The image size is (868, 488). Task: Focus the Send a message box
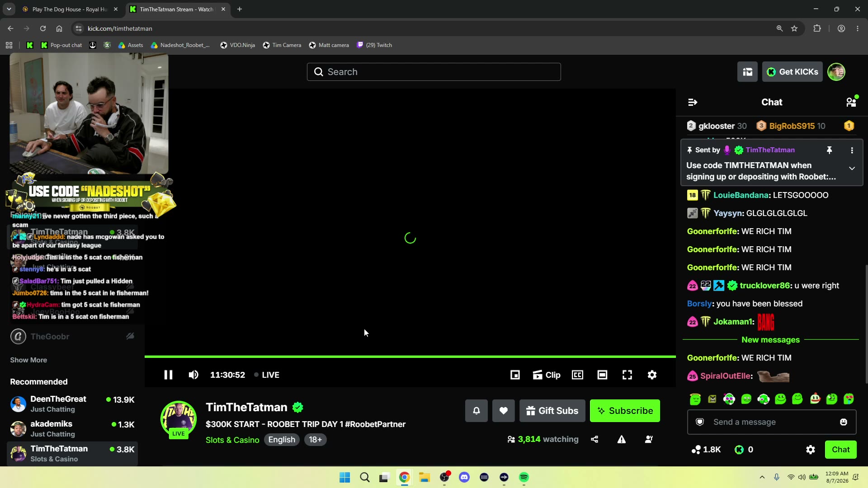(x=772, y=422)
